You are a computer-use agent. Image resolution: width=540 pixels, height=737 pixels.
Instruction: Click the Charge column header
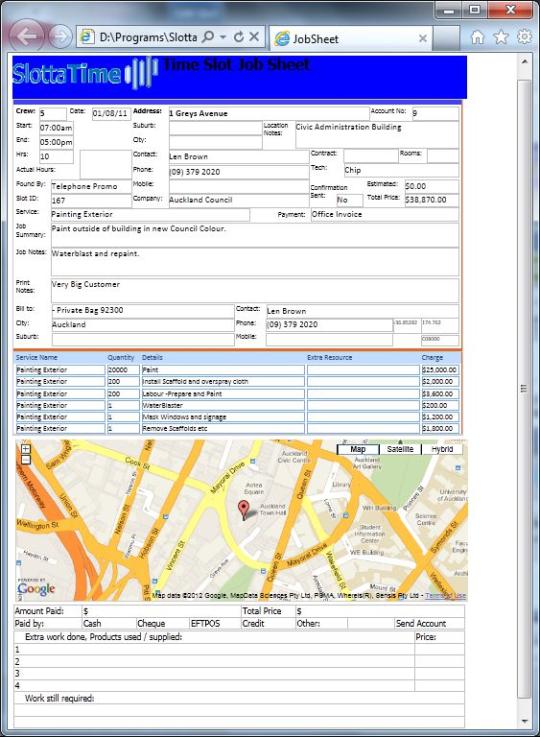432,358
